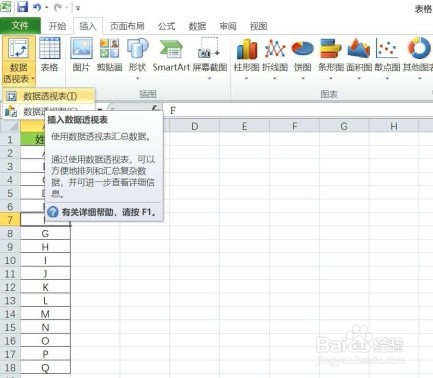Expand the 面积图 dropdown arrow
Viewport: 433px width, 378px height.
(359, 79)
